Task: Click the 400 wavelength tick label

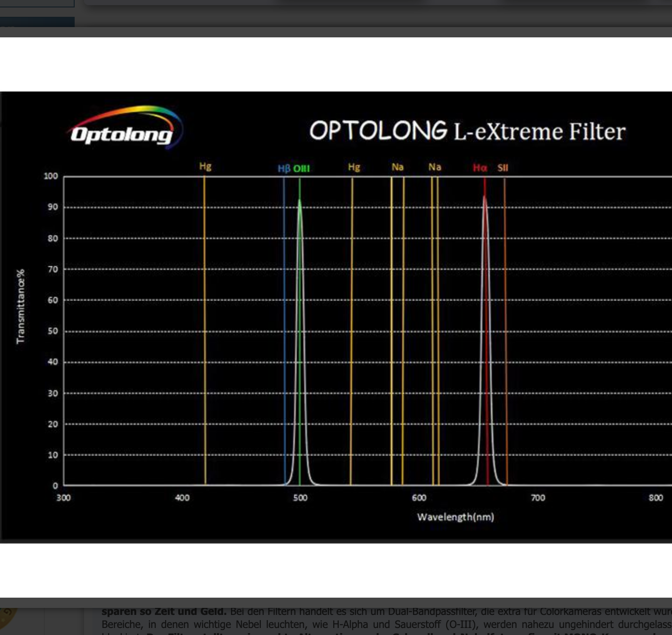Action: pyautogui.click(x=182, y=498)
